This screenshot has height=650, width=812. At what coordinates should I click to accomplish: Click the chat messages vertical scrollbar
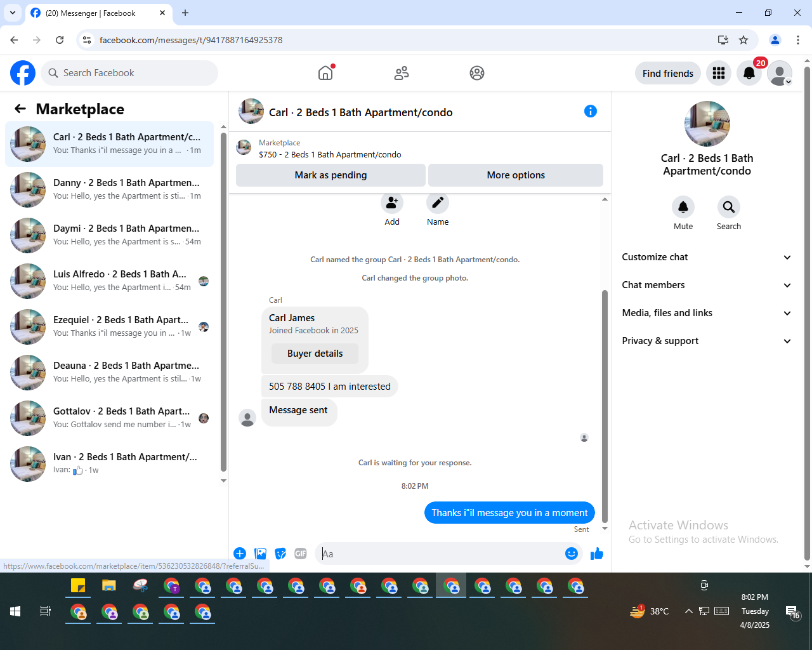point(605,406)
